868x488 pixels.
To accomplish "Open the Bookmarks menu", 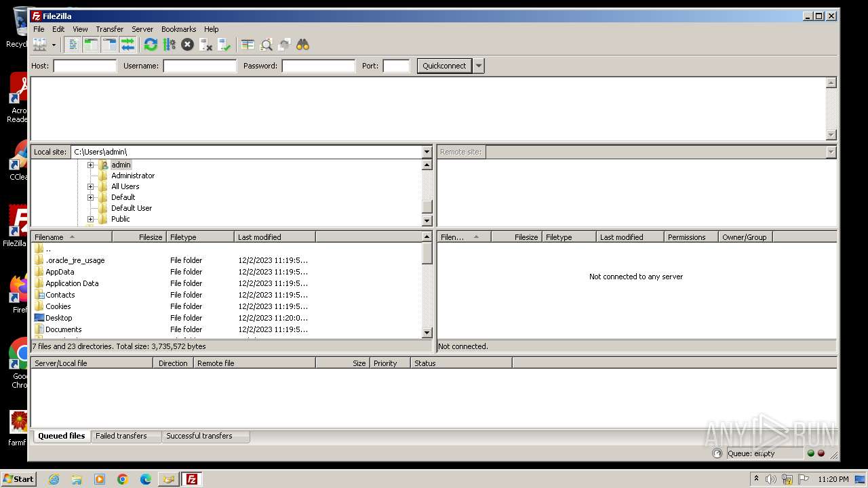I will 178,29.
